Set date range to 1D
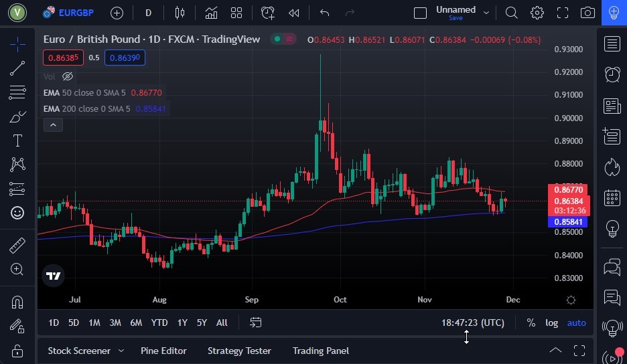627x364 pixels. 54,323
